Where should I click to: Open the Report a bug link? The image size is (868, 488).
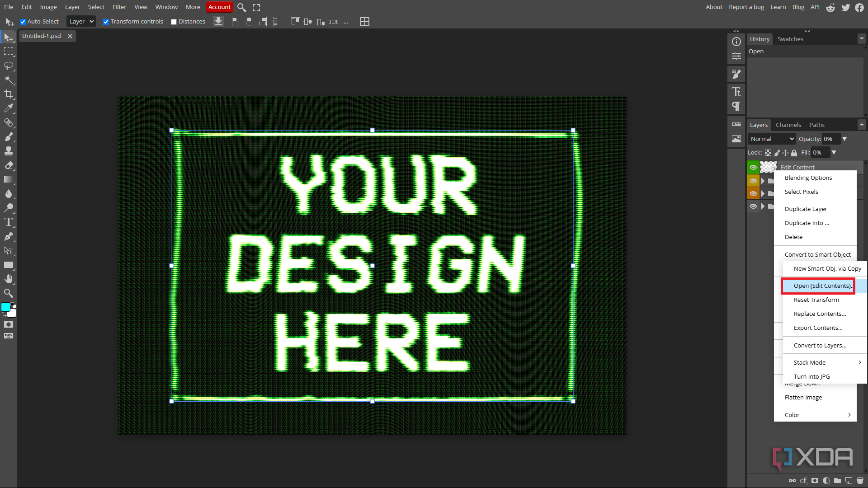click(746, 7)
